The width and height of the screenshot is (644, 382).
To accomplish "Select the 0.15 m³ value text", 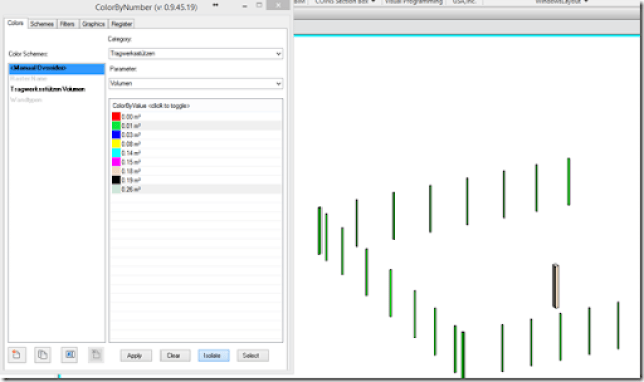I will pos(131,162).
